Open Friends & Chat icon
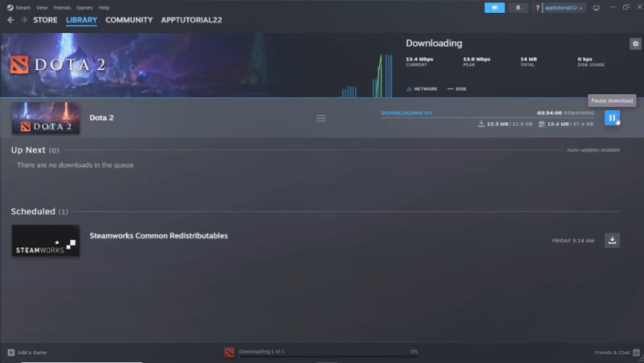This screenshot has height=363, width=644. click(636, 353)
